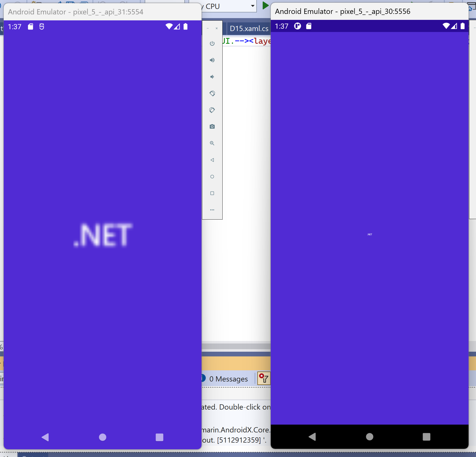The height and width of the screenshot is (457, 476).
Task: Switch to the D15.xaml.cs tab
Action: [249, 28]
